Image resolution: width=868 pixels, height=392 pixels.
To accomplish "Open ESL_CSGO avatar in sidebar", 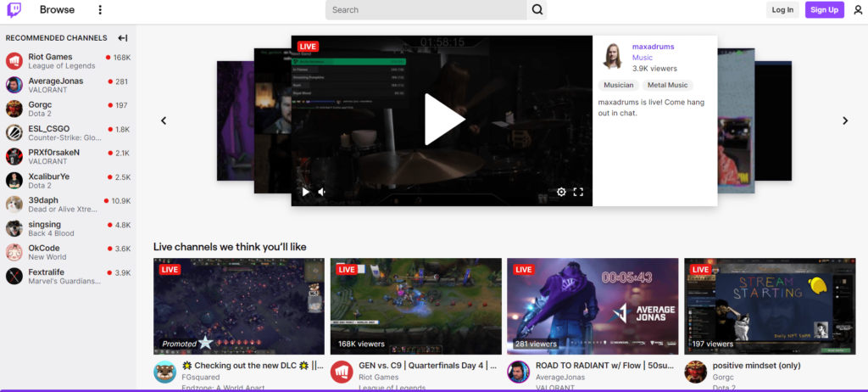I will [14, 133].
